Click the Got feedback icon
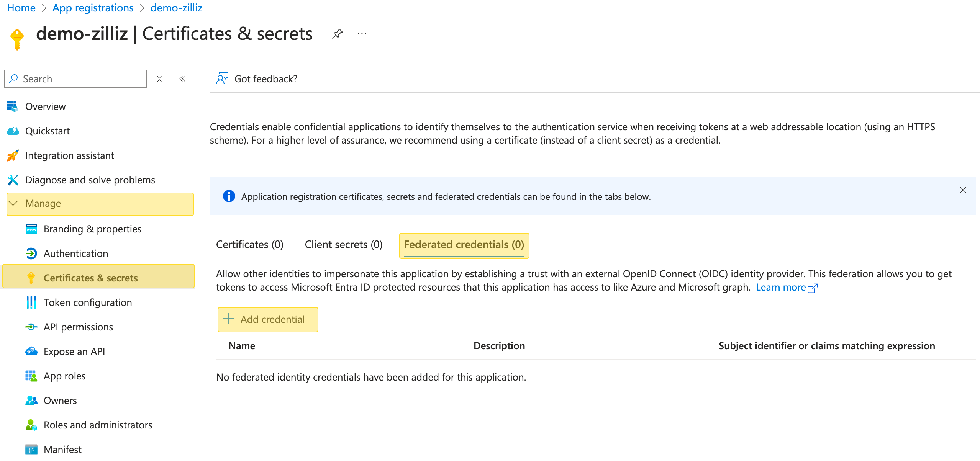 click(222, 78)
